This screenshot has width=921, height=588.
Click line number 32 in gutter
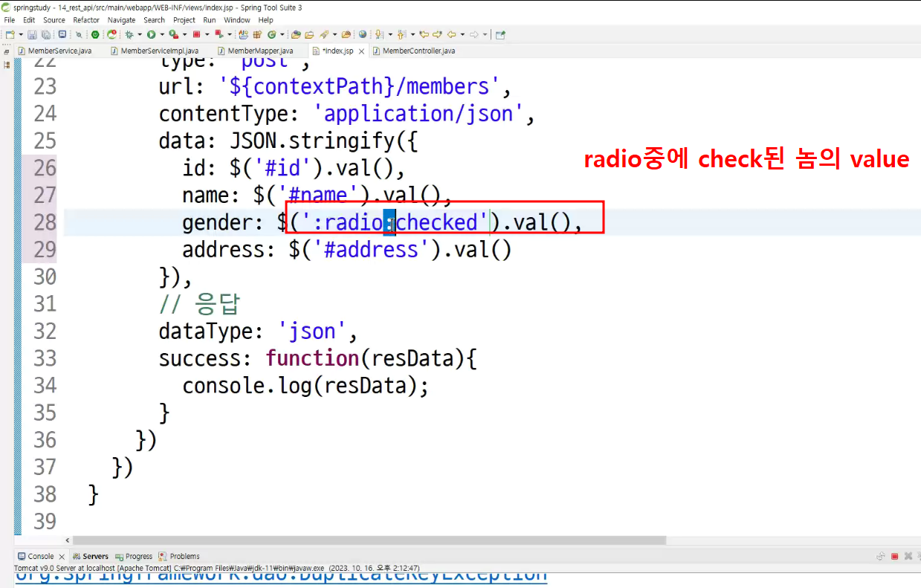point(45,331)
